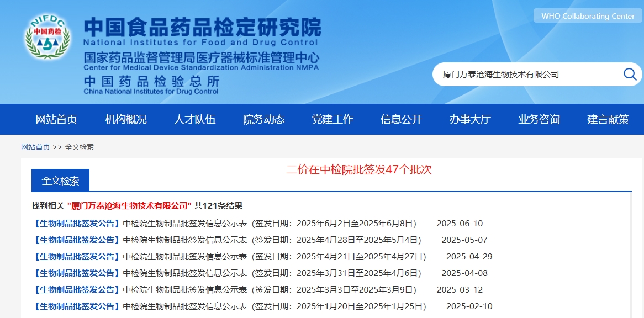The width and height of the screenshot is (644, 318).
Task: Click the red 二价在中检院批签发47个批次 note
Action: tap(360, 170)
